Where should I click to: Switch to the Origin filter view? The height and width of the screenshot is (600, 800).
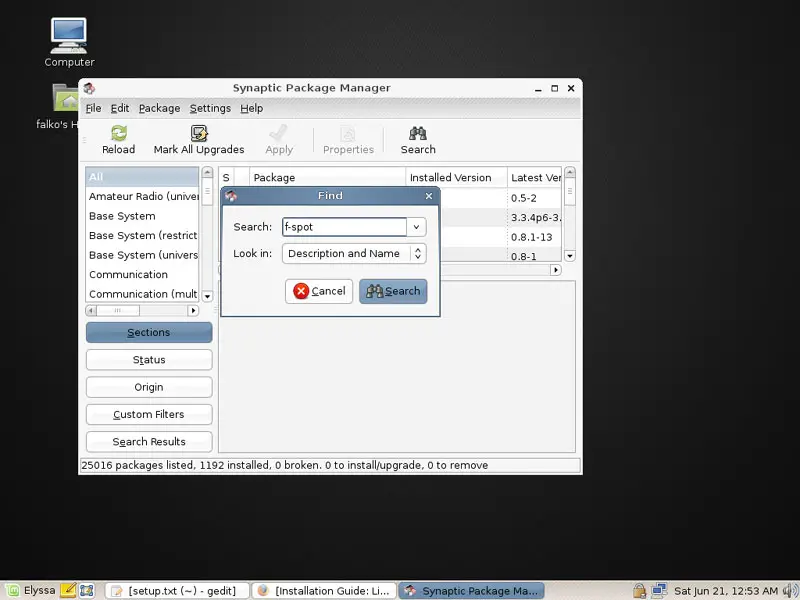tap(149, 387)
